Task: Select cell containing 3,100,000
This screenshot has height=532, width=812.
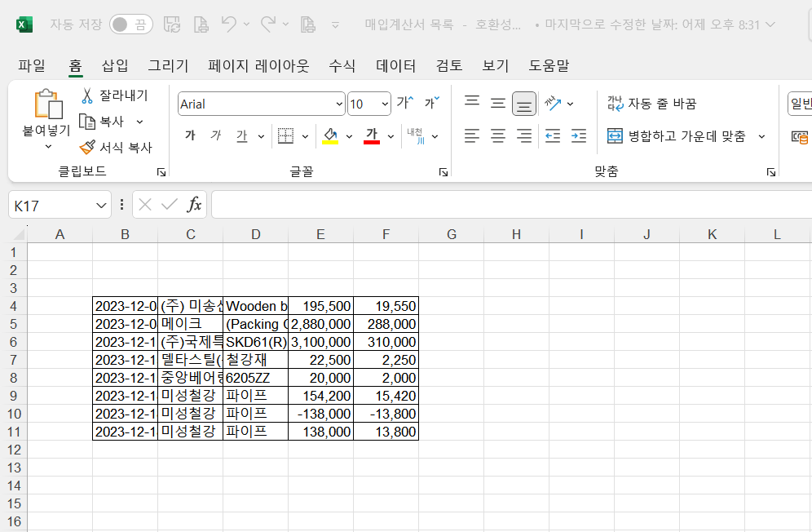Action: coord(320,342)
